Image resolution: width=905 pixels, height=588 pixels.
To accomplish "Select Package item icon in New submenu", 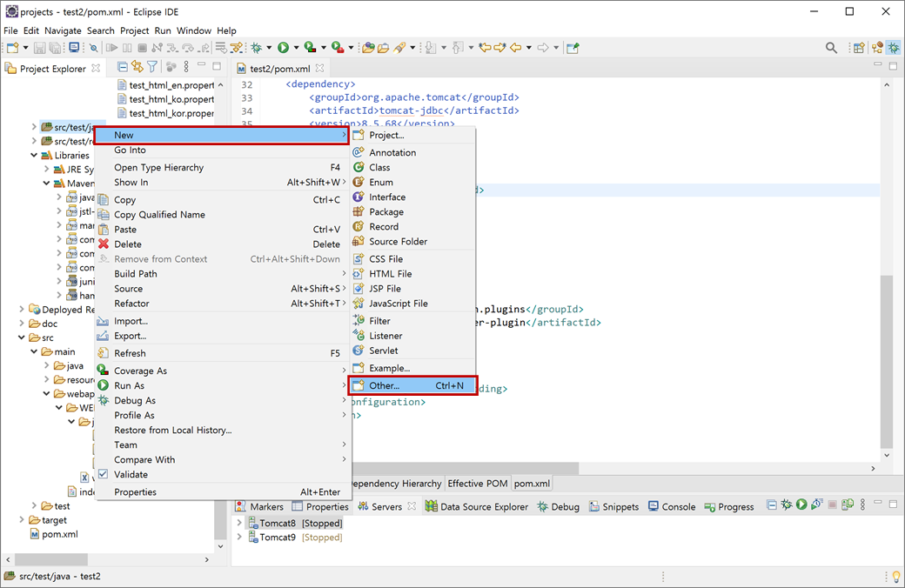I will (x=359, y=211).
